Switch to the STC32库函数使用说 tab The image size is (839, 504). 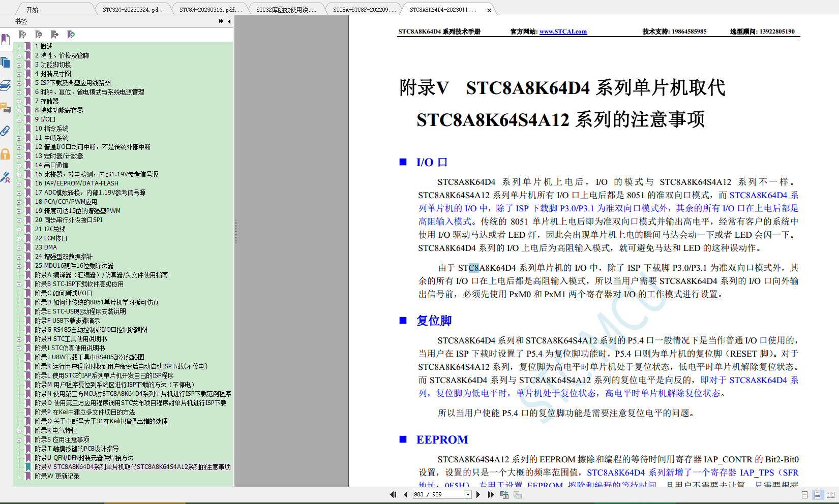click(x=286, y=10)
